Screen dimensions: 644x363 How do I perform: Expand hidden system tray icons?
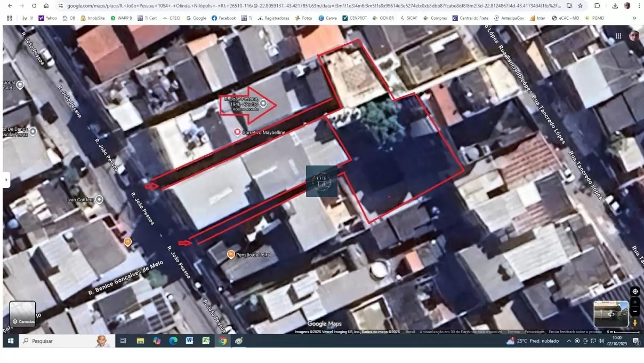click(x=569, y=341)
